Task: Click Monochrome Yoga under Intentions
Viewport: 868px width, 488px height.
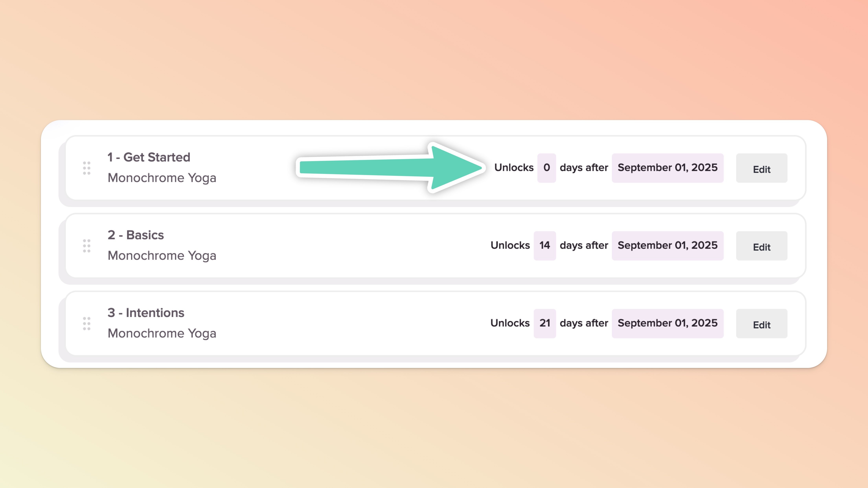Action: click(x=162, y=333)
